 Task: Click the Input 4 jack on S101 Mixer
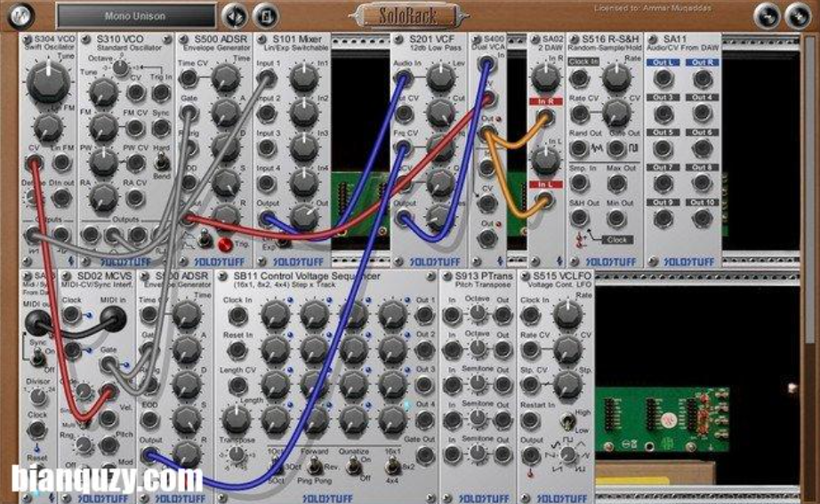(x=267, y=183)
